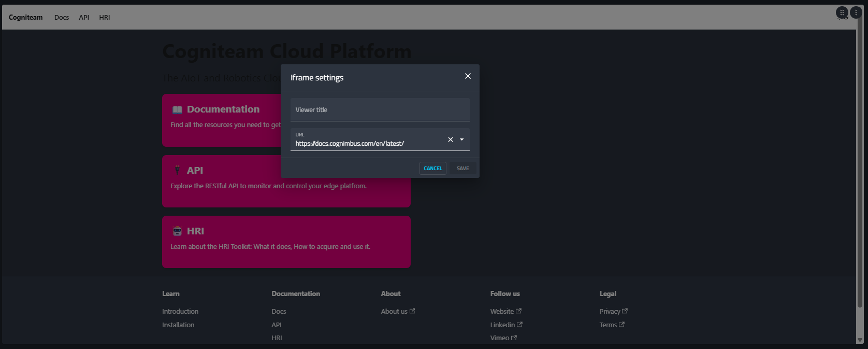Open the vertical dots menu at top right

click(856, 12)
